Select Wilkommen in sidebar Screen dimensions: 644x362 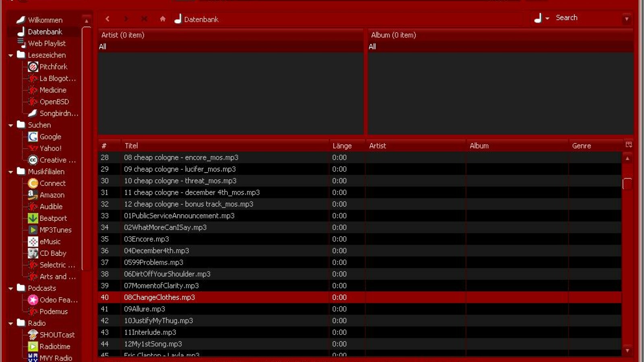pos(45,20)
